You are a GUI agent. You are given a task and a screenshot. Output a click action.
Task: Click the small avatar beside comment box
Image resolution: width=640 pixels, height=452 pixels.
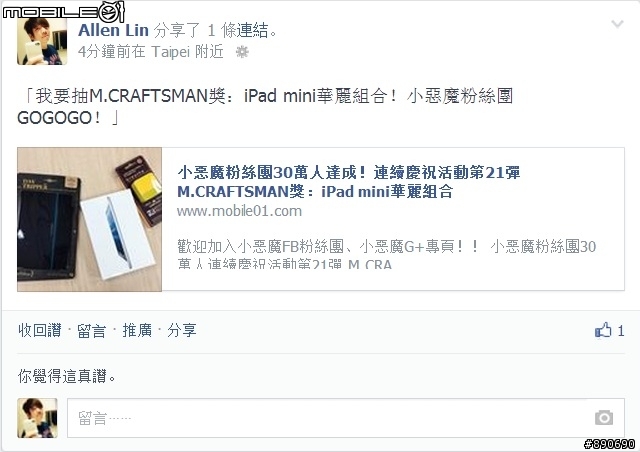(37, 418)
